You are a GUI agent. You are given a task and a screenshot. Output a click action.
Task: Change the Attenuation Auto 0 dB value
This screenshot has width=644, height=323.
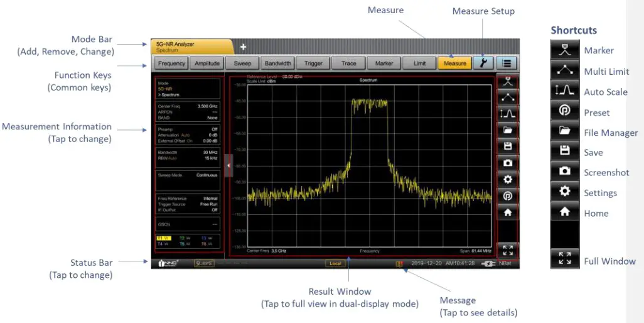(188, 134)
